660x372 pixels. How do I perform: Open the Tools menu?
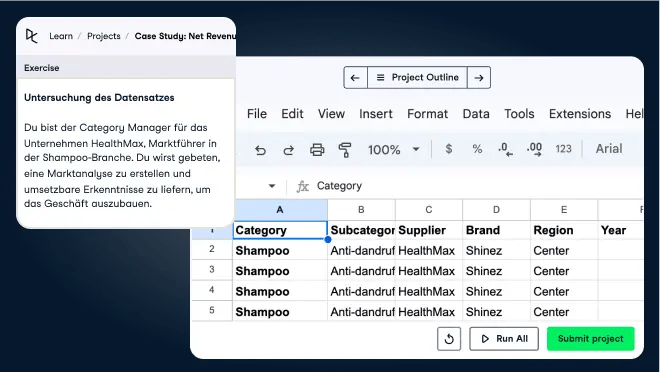click(519, 114)
